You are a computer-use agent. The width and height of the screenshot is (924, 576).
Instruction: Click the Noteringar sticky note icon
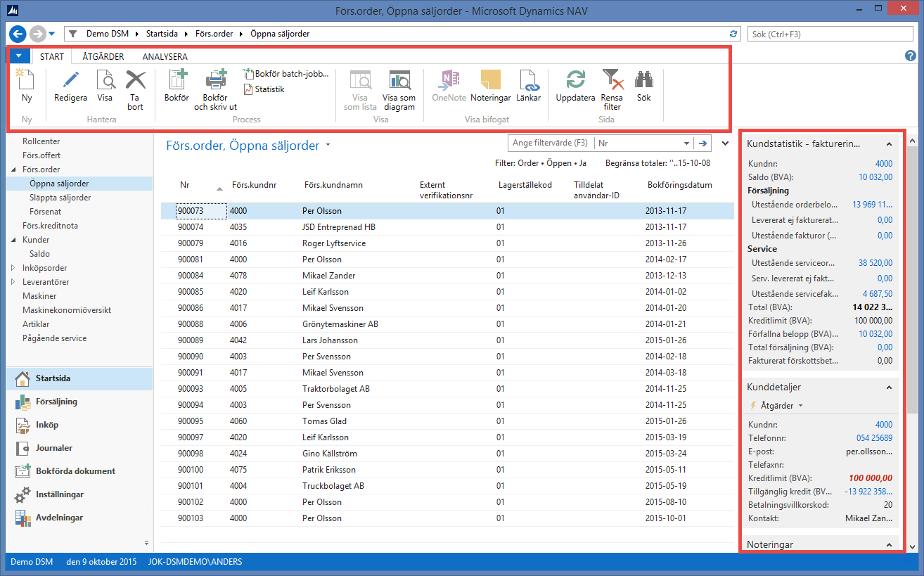click(490, 80)
